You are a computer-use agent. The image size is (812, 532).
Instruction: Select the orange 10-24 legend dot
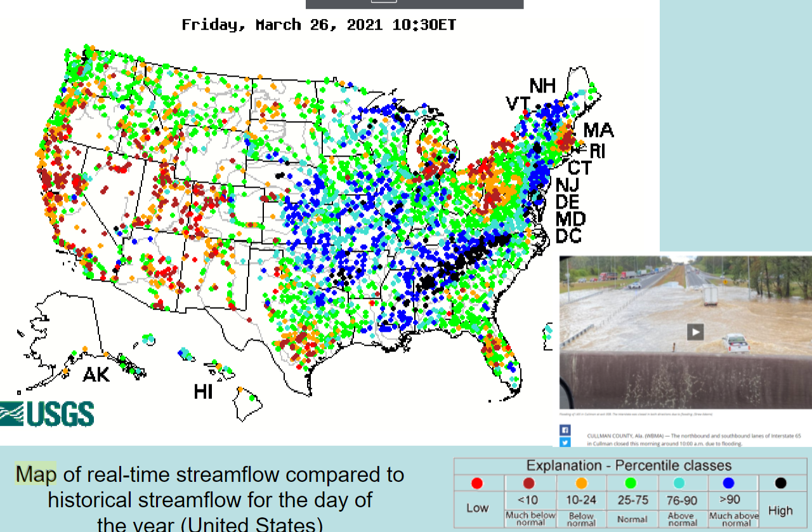581,484
